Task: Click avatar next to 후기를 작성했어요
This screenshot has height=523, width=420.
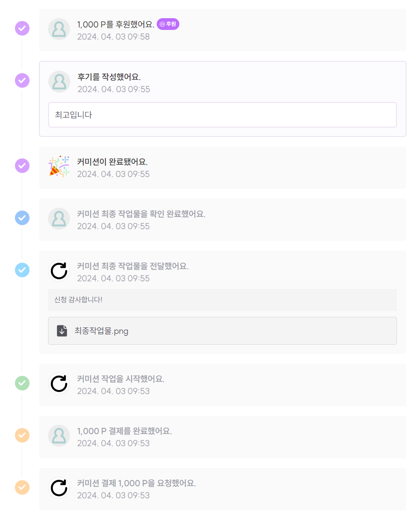Action: 59,82
